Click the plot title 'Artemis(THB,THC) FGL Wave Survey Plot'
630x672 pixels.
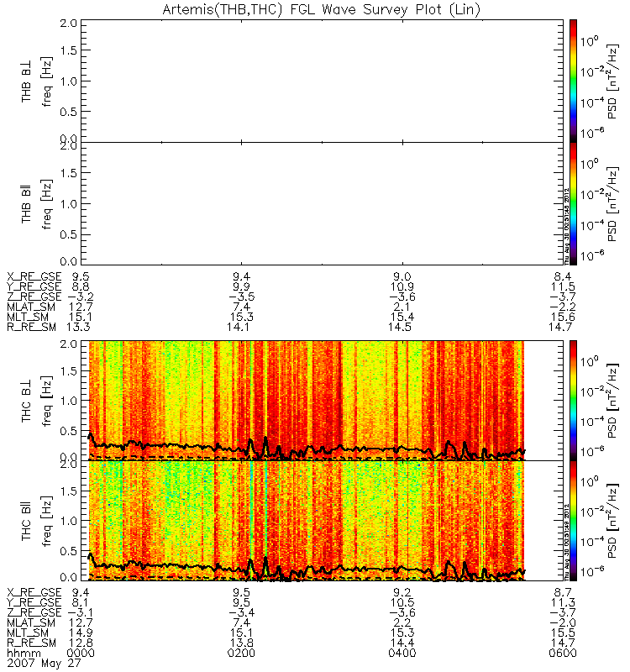(322, 9)
